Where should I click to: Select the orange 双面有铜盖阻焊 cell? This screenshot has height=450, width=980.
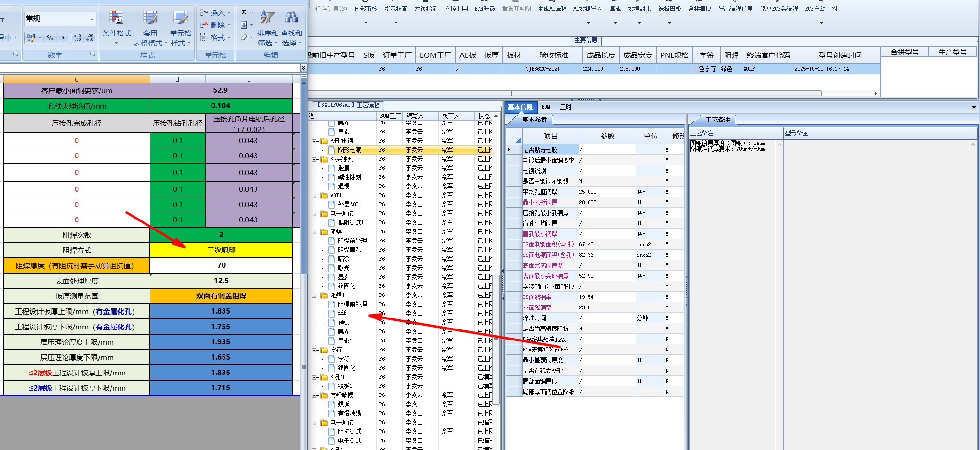pyautogui.click(x=221, y=296)
